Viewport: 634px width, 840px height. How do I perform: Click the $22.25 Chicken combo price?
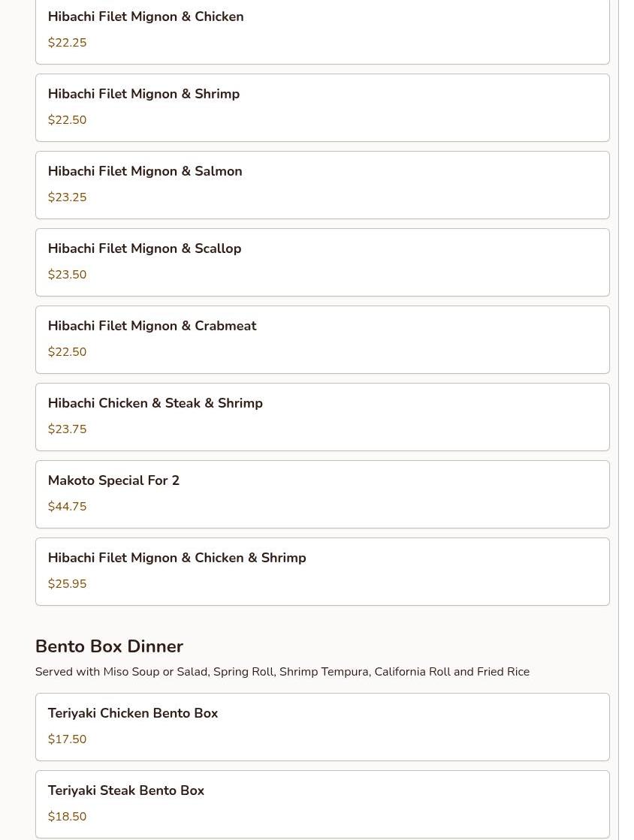tap(67, 42)
